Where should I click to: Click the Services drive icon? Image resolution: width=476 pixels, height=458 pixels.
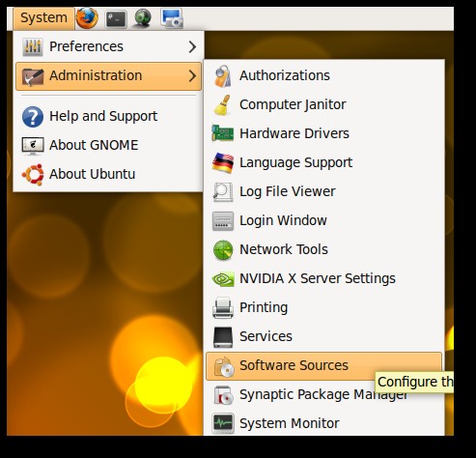(223, 337)
